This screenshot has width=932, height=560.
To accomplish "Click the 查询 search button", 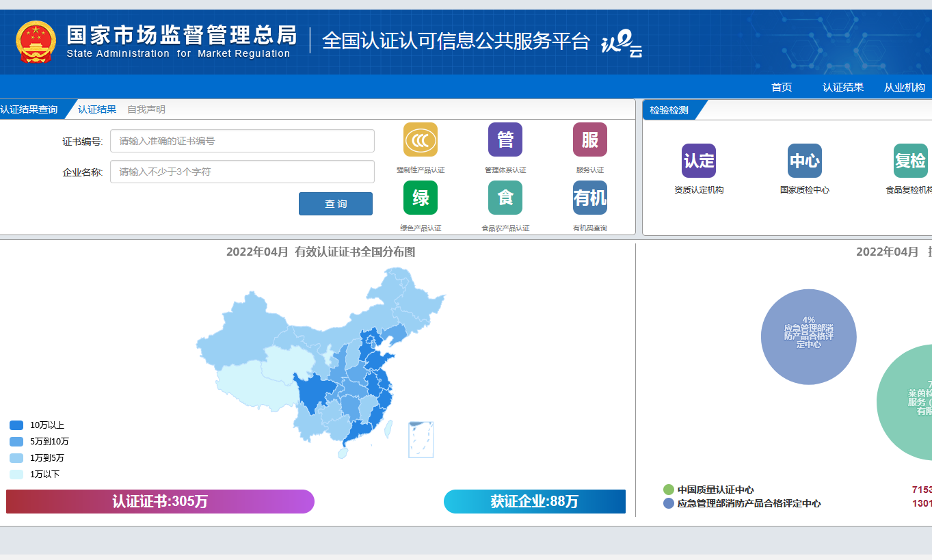I will [336, 204].
